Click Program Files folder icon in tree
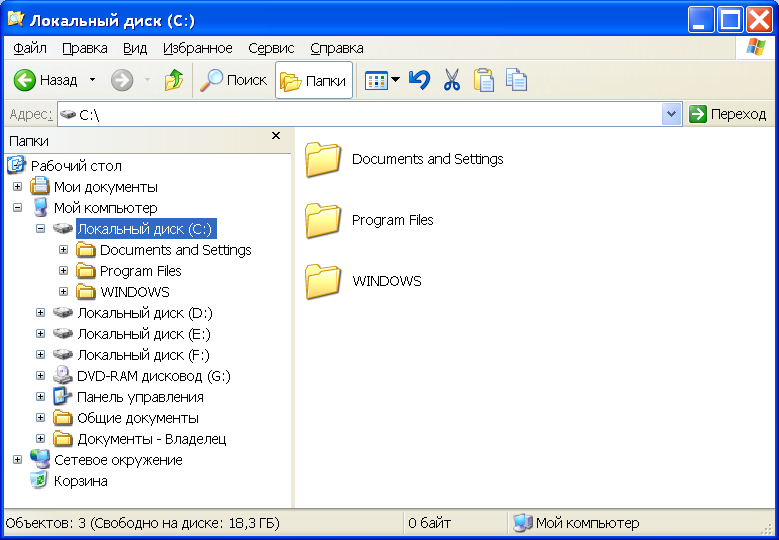 (86, 271)
